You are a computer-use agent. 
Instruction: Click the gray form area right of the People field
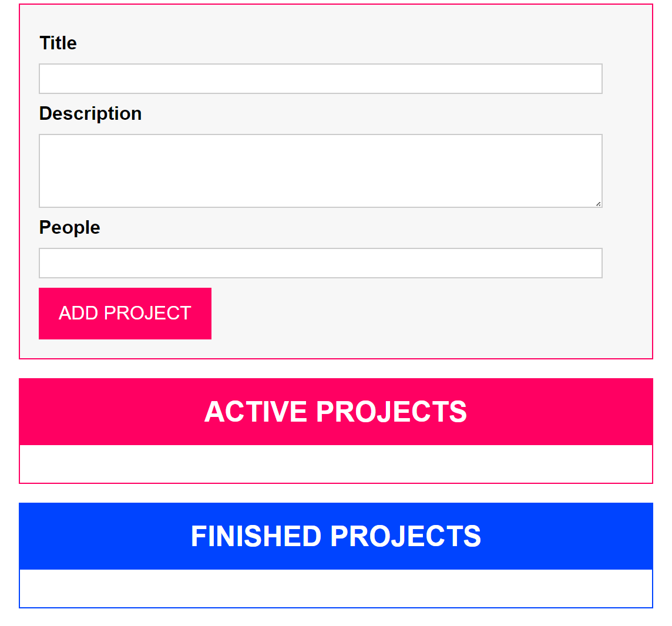(626, 263)
